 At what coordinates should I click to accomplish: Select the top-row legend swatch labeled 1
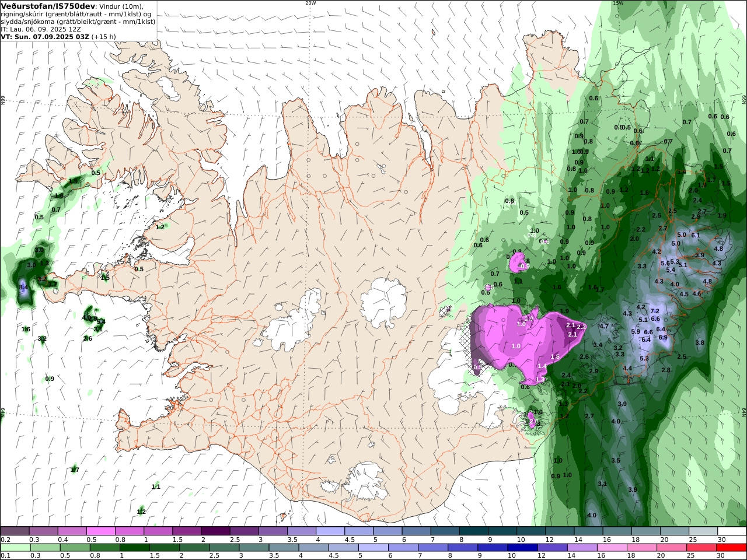158,531
